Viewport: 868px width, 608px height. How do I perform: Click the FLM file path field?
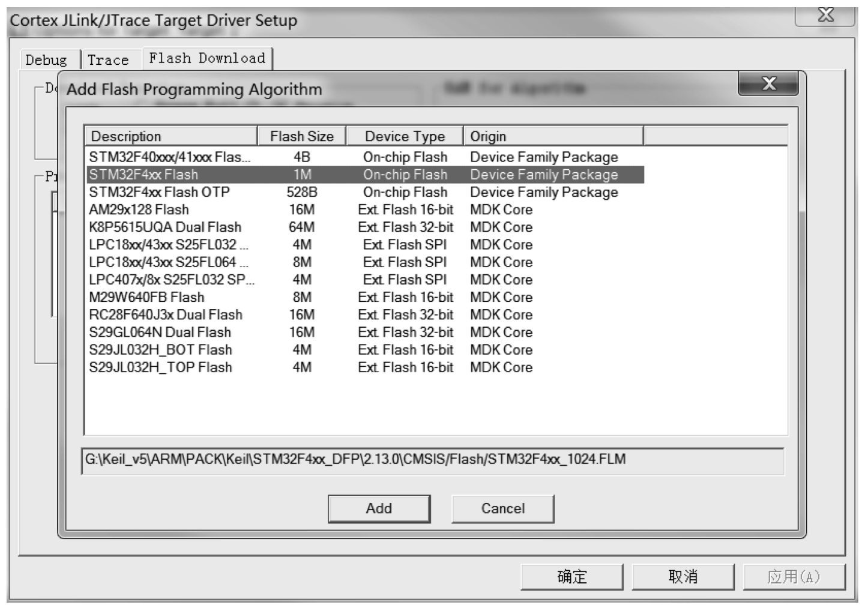click(432, 460)
